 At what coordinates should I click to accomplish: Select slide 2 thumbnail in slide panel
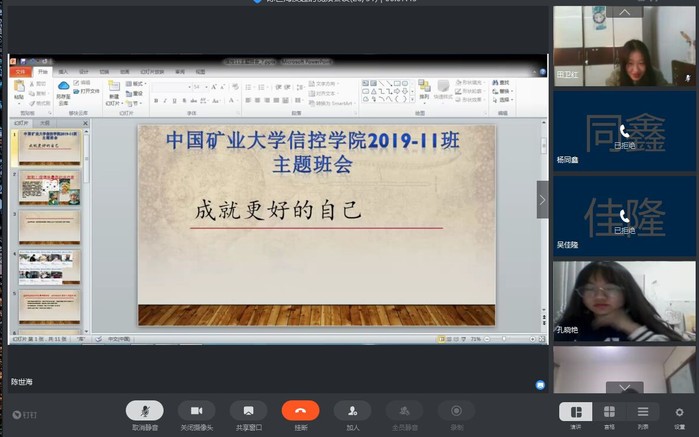pyautogui.click(x=49, y=186)
